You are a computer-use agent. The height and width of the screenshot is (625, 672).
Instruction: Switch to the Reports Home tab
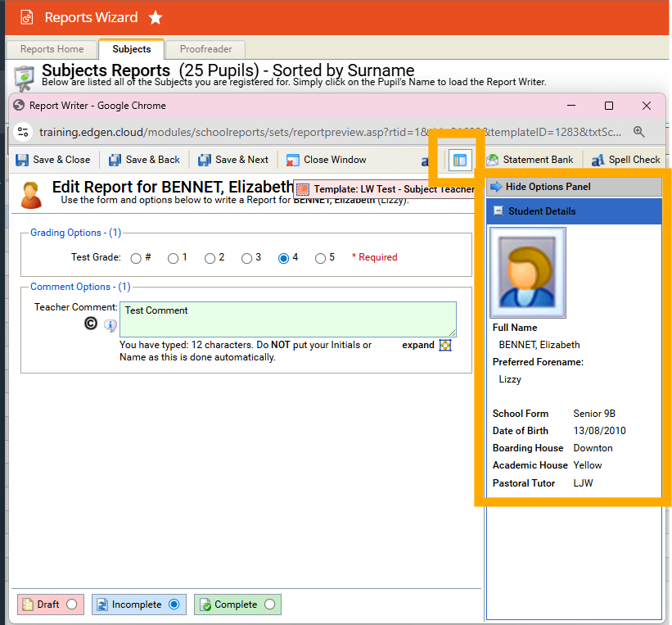tap(52, 49)
